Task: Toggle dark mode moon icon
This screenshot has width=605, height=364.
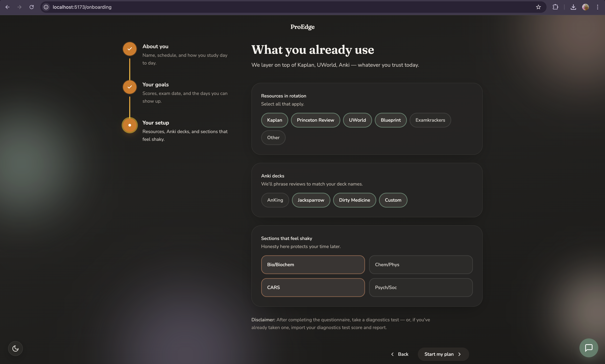Action: pyautogui.click(x=15, y=348)
